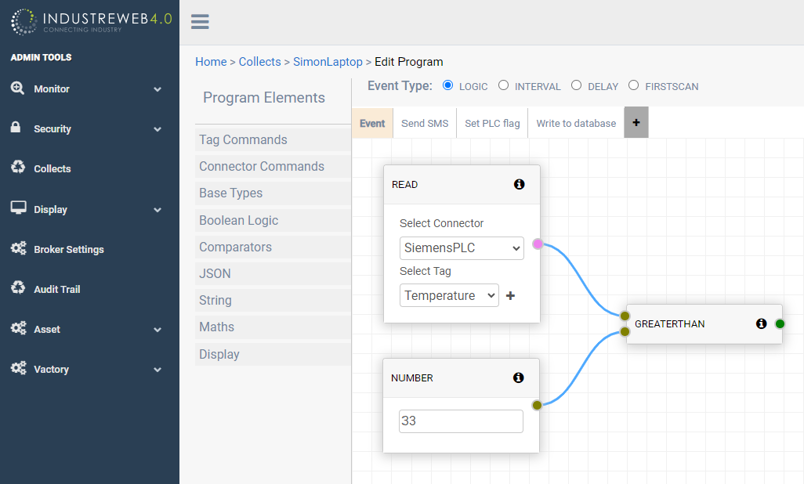Click the READ block header

coord(461,184)
